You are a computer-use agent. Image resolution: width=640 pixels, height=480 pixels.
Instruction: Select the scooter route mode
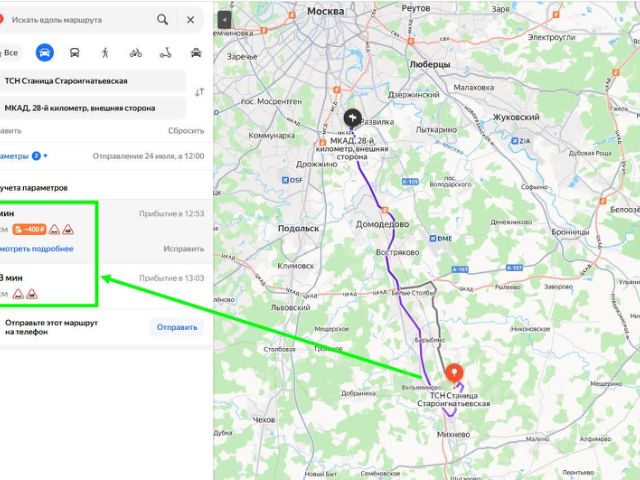[x=165, y=53]
